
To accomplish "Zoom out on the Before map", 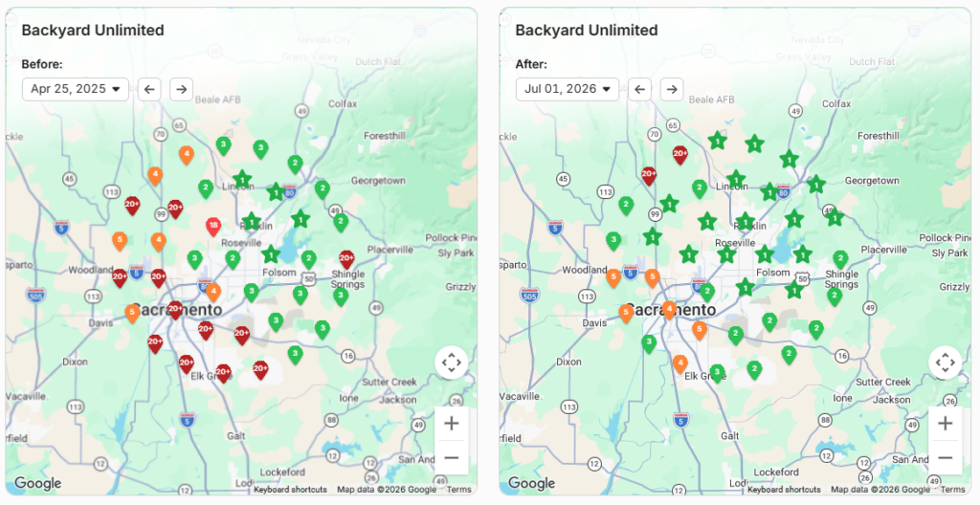I will tap(452, 457).
